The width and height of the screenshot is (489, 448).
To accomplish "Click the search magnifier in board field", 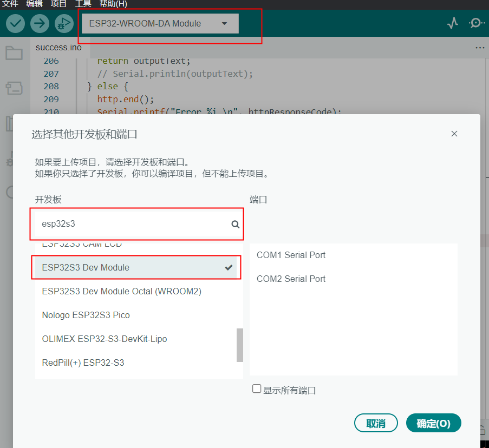I will (x=235, y=225).
